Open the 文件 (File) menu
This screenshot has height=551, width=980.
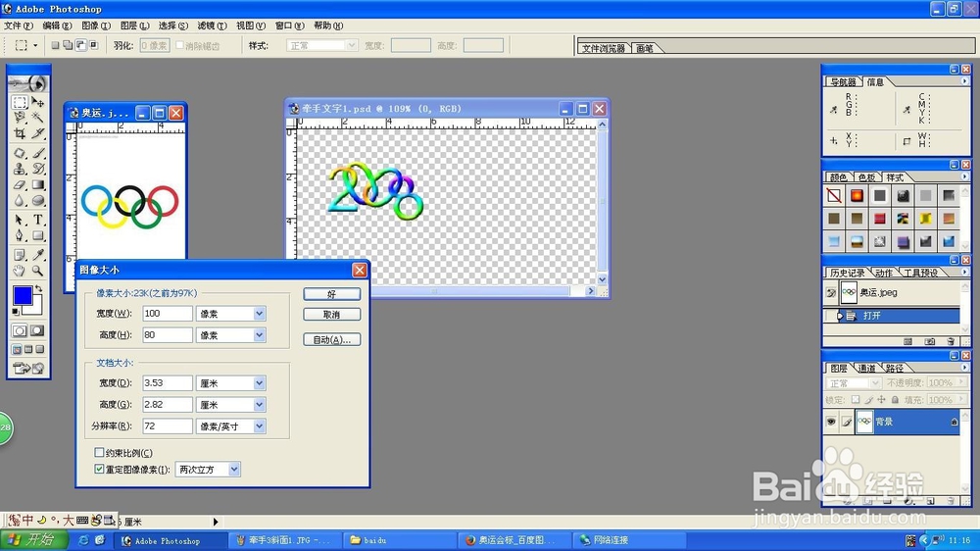[18, 25]
